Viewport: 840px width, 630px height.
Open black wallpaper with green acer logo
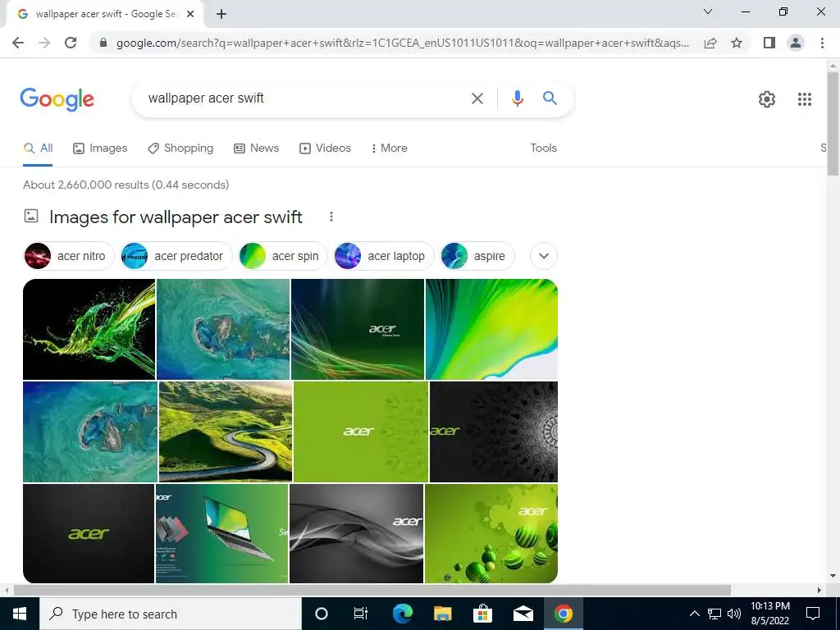89,533
